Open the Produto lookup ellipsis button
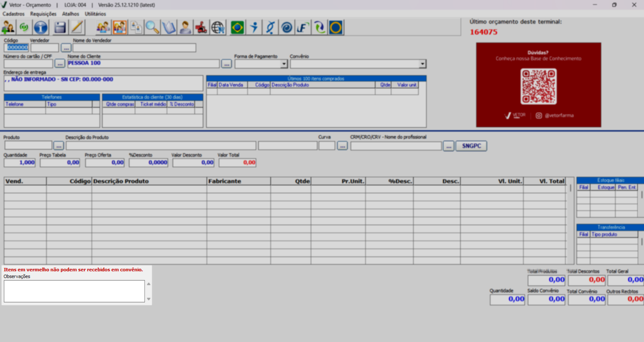 point(58,146)
